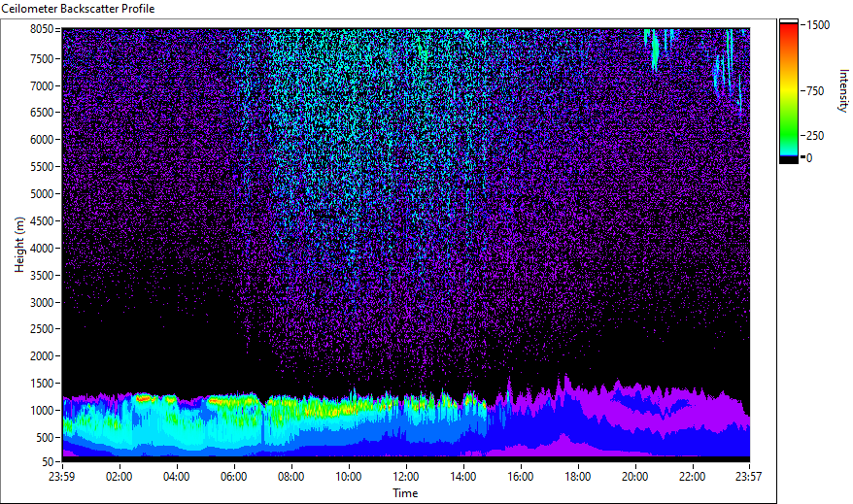Click the 20:00 time axis label
Viewport: 853px width, 504px height.
(634, 477)
